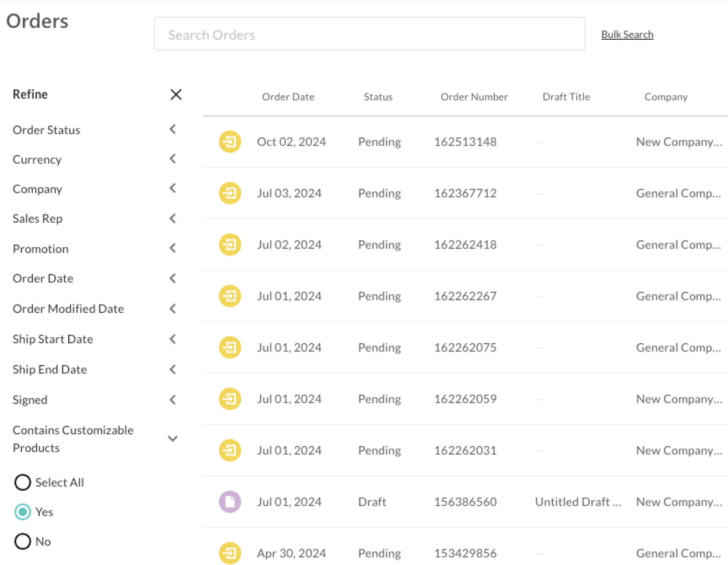Viewport: 728px width, 565px height.
Task: Click order number 162262031
Action: click(465, 450)
